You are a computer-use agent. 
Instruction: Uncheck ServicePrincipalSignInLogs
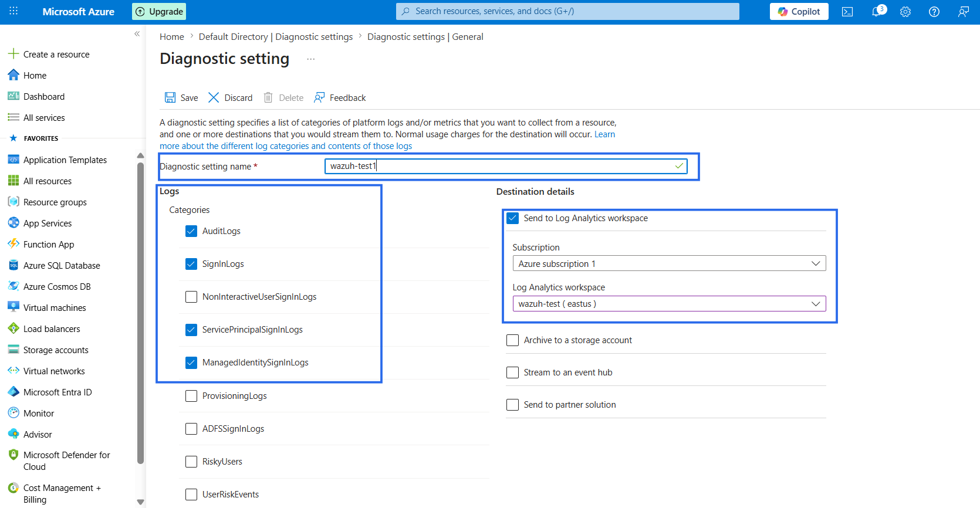pyautogui.click(x=191, y=330)
